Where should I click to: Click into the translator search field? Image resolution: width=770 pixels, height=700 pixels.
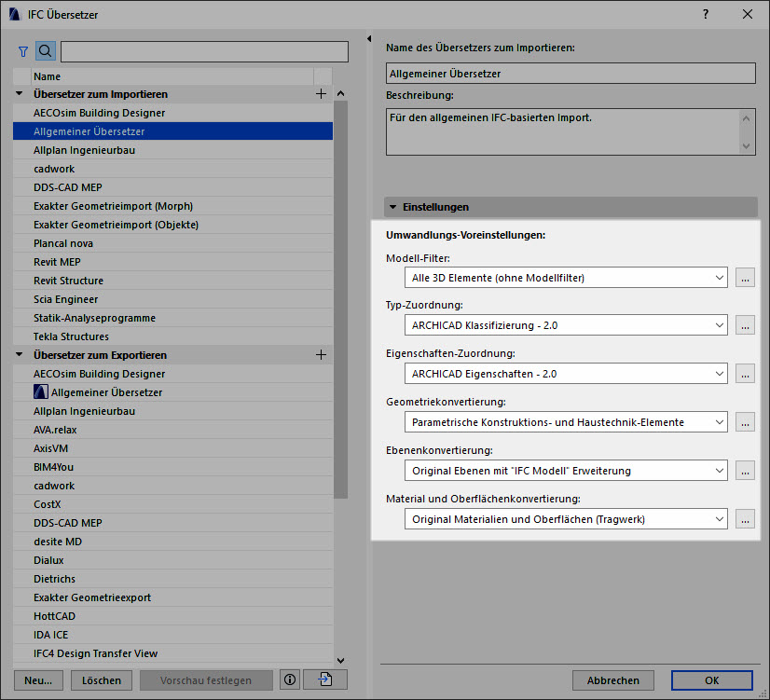[204, 51]
